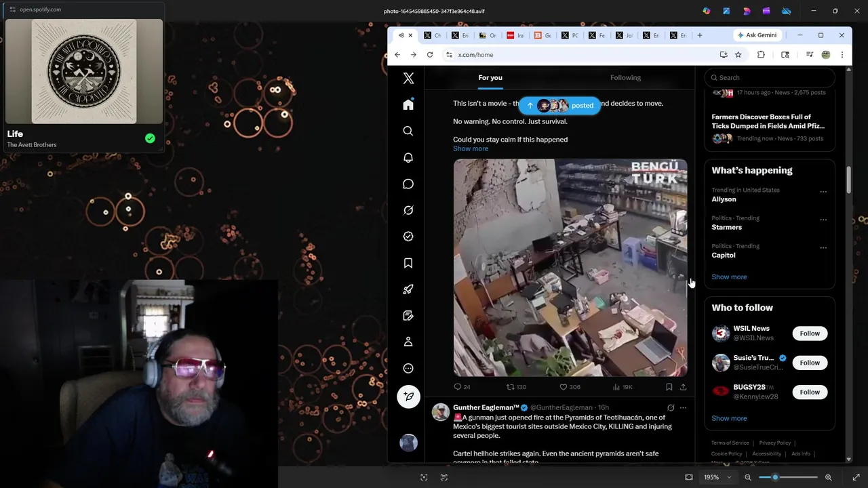Viewport: 868px width, 488px height.
Task: Click the Ask Gemini button
Action: 757,35
